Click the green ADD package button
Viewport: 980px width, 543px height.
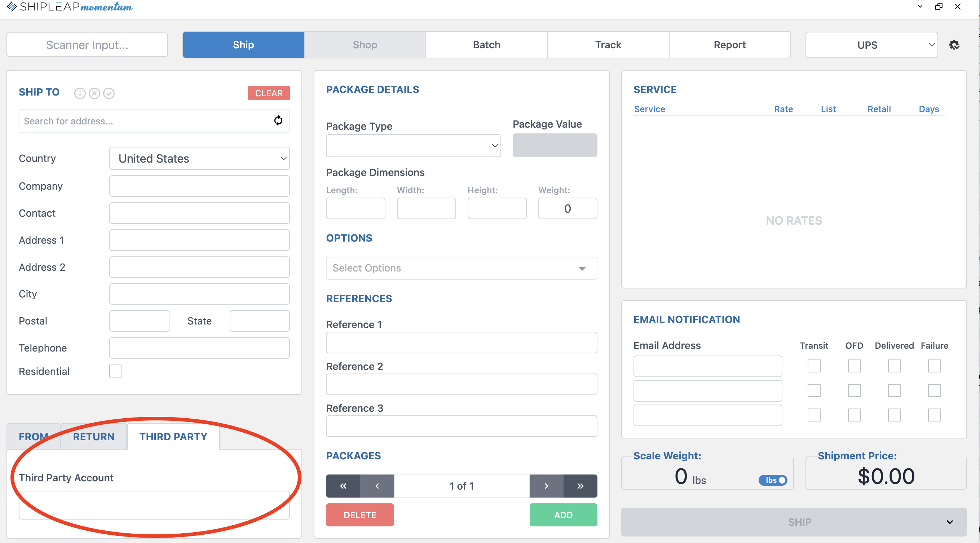pos(563,515)
